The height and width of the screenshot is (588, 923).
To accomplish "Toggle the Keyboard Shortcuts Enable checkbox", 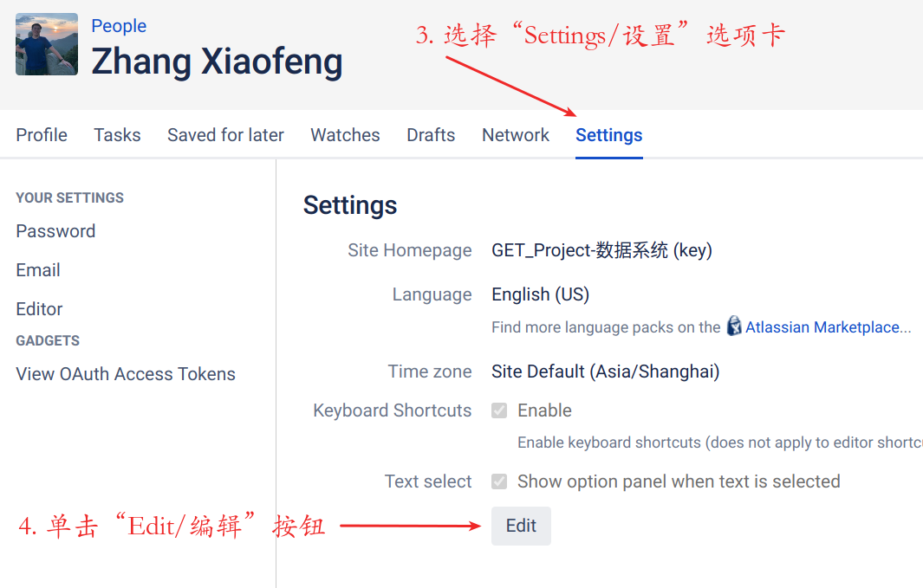I will coord(499,410).
